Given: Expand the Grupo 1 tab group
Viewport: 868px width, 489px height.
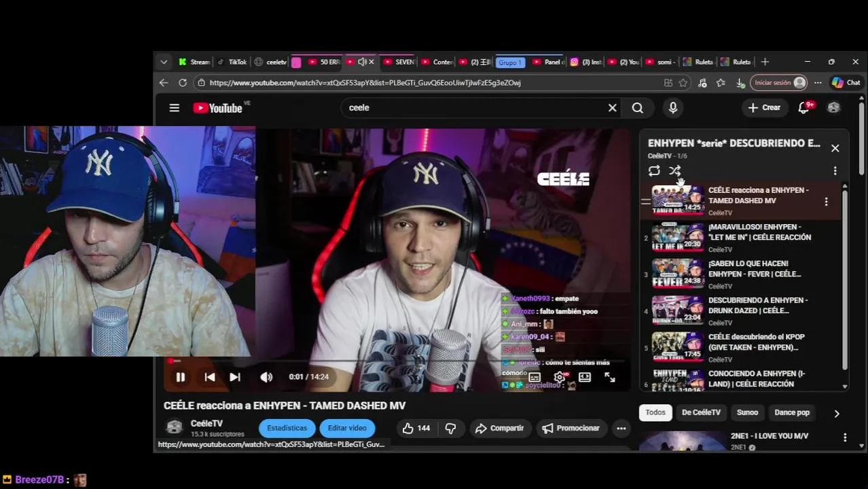Looking at the screenshot, I should click(x=509, y=62).
